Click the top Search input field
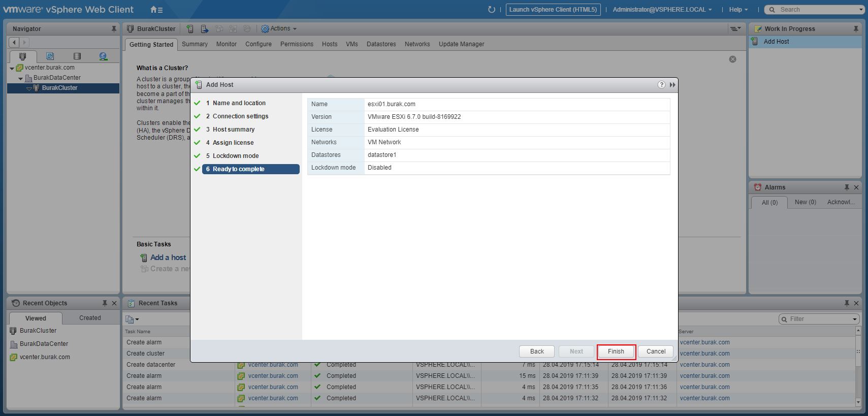Viewport: 868px width, 416px height. coord(815,10)
